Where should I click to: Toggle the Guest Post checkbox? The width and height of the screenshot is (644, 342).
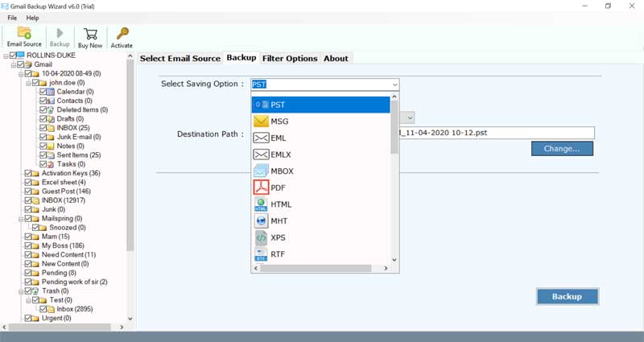point(28,191)
